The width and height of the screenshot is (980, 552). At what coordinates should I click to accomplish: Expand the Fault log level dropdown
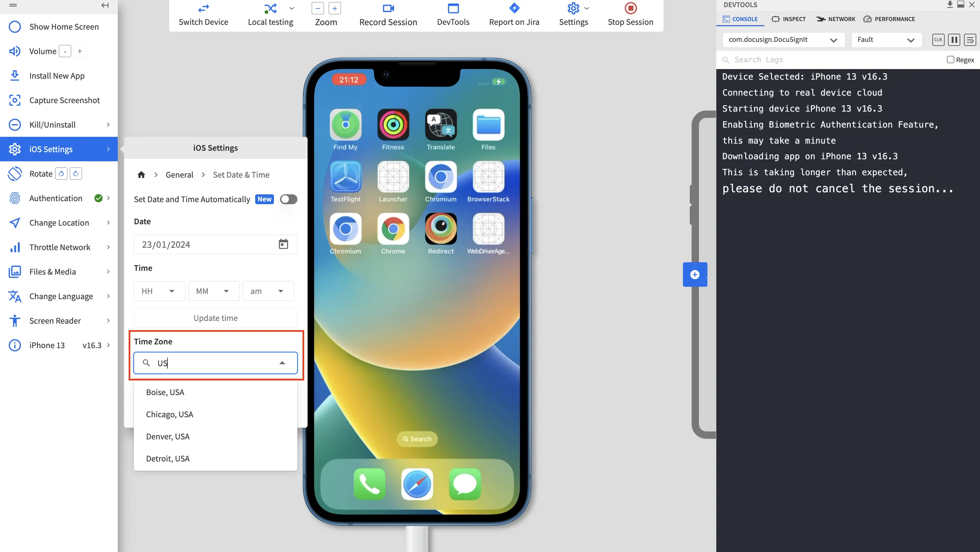pos(886,40)
